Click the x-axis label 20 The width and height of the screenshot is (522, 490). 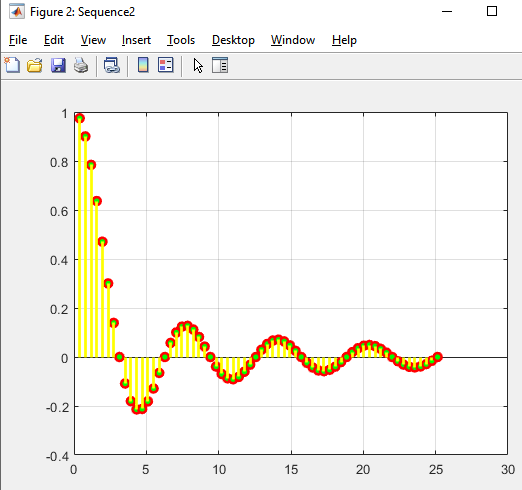(x=363, y=470)
